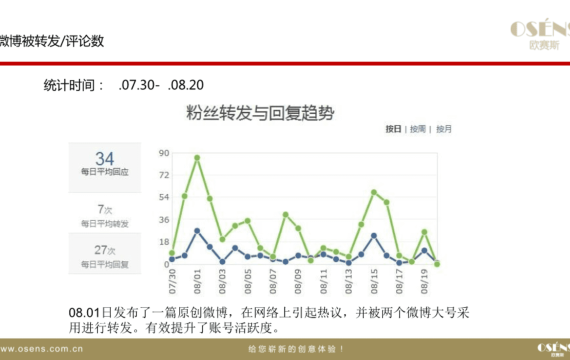Click the 72 y-axis value label
This screenshot has width=570, height=360.
164,175
